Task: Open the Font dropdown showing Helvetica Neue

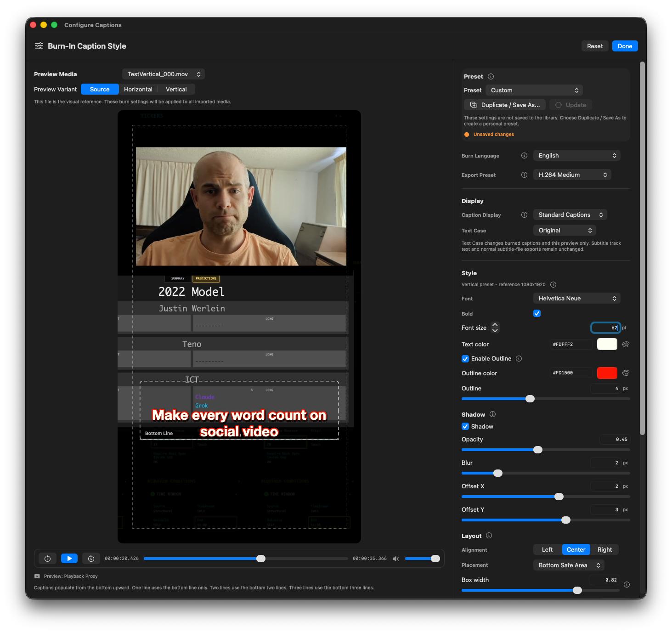Action: (577, 299)
